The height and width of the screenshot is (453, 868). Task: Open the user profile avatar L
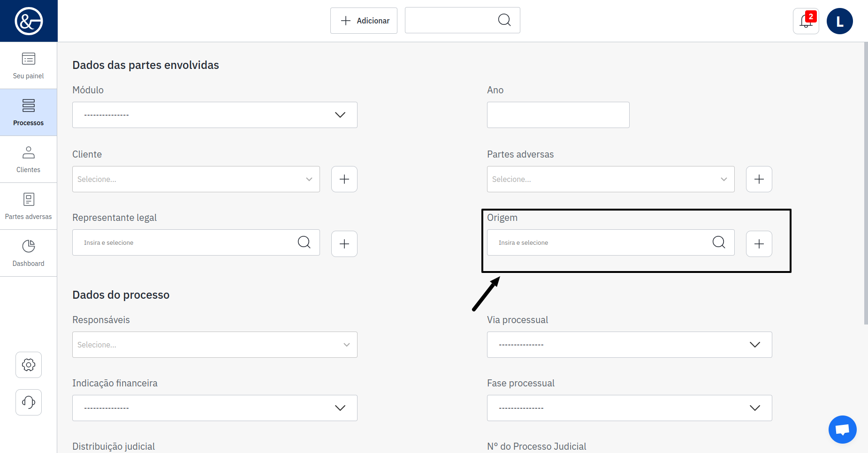click(839, 21)
